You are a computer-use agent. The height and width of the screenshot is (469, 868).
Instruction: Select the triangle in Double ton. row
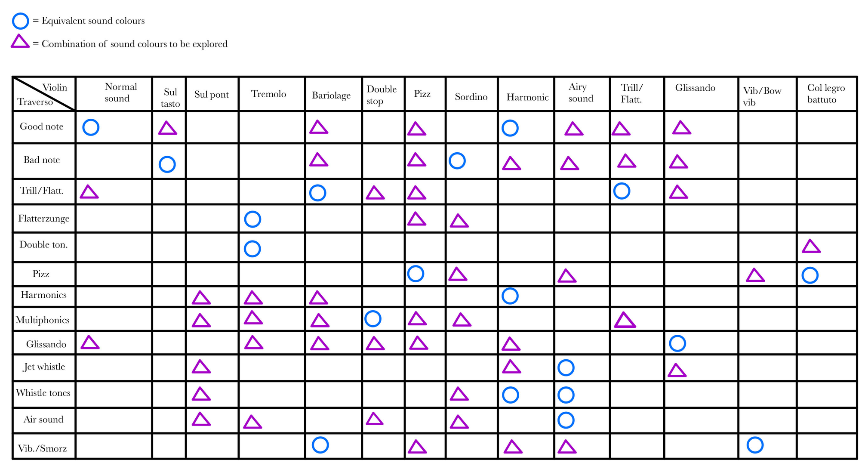tap(811, 247)
